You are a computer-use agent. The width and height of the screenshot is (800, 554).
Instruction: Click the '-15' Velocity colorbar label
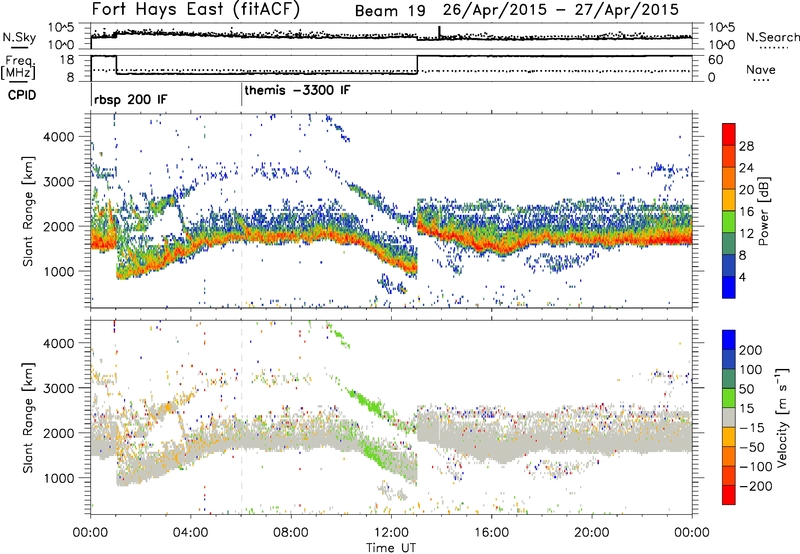point(752,428)
